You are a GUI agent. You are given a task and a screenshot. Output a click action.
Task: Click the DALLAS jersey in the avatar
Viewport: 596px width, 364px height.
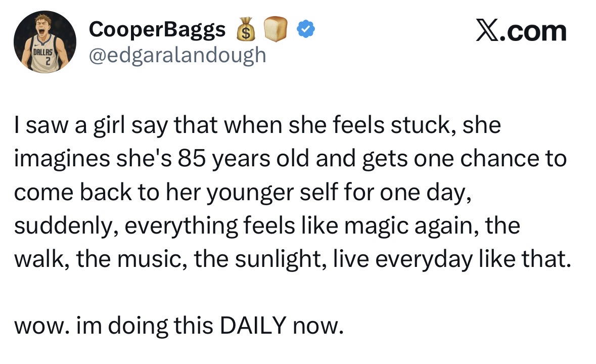(44, 57)
